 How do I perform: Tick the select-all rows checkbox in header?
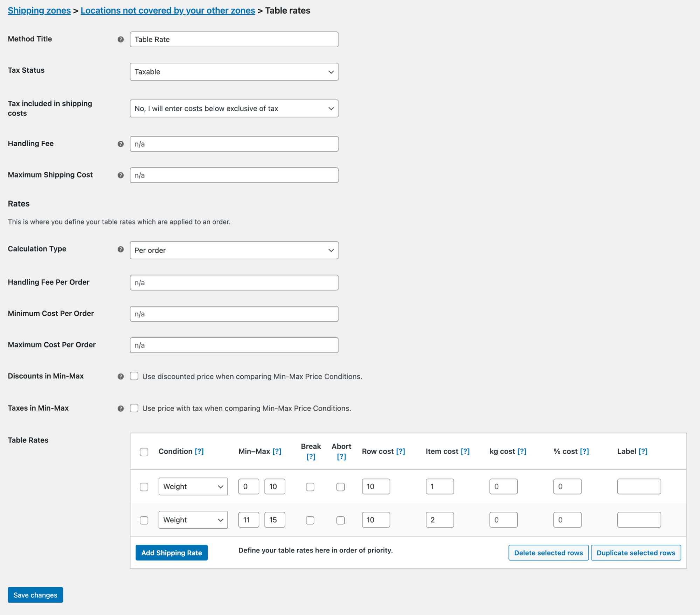click(144, 452)
